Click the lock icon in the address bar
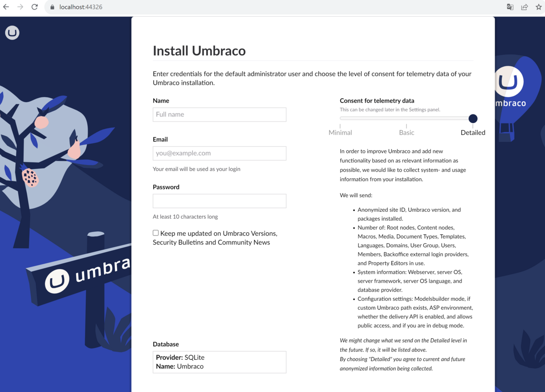Viewport: 545px width, 392px height. click(52, 7)
